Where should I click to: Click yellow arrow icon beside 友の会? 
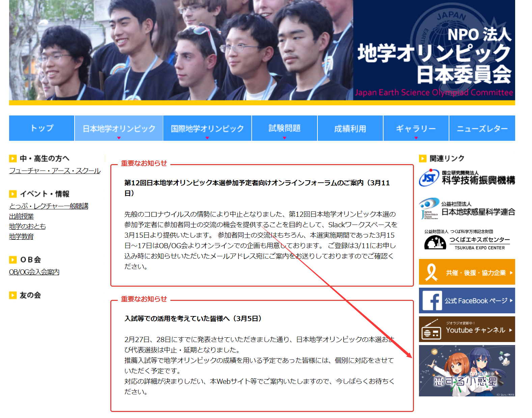pos(13,295)
